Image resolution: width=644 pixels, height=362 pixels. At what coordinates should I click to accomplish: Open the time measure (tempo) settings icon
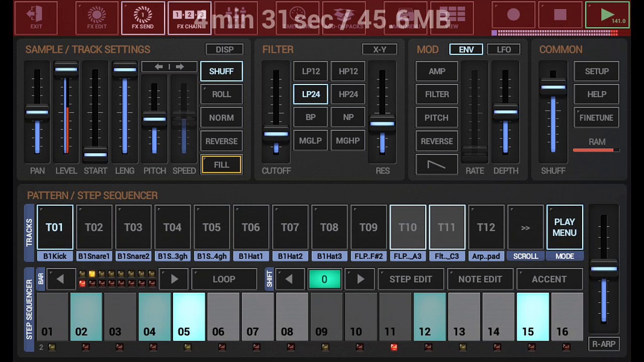297,18
